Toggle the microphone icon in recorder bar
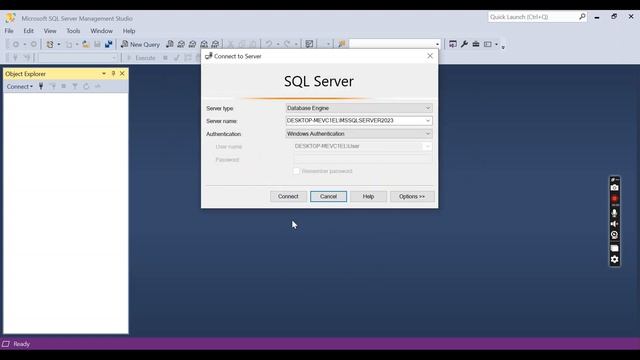The height and width of the screenshot is (360, 640). click(614, 213)
